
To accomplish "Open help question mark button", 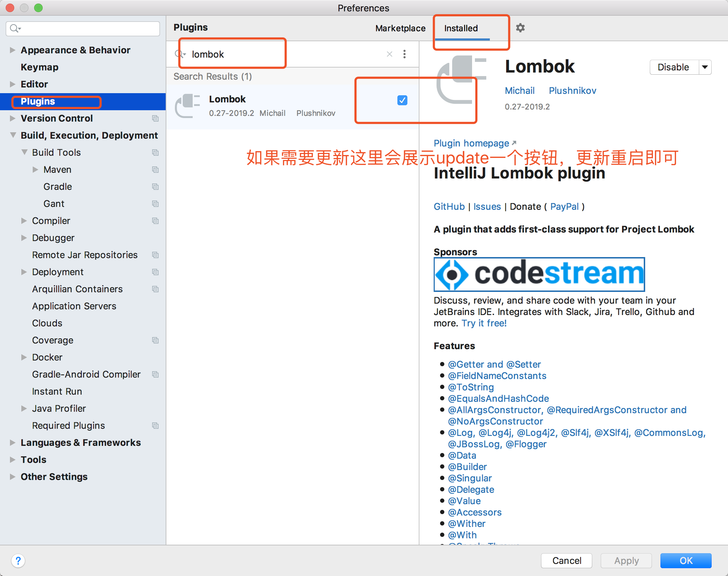I will [x=18, y=561].
